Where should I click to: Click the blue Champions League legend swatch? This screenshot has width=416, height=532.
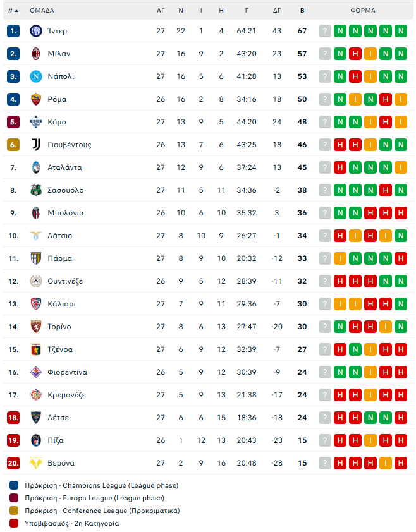(15, 485)
